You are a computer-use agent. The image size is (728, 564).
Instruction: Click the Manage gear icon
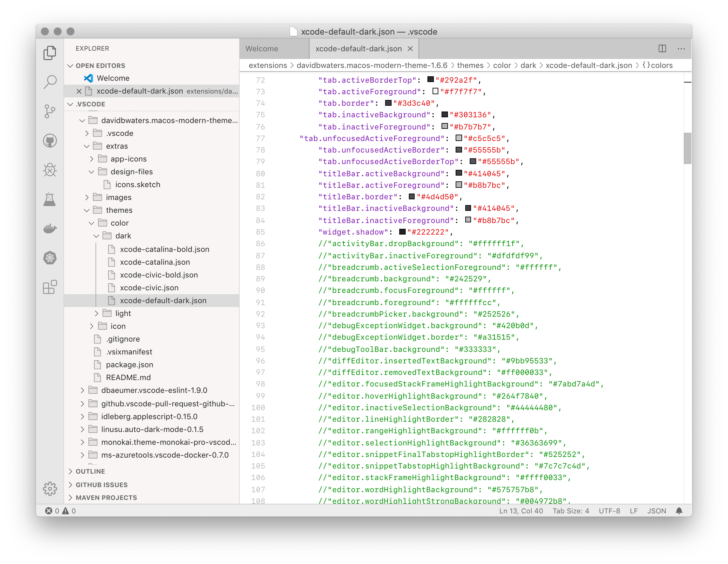coord(50,489)
